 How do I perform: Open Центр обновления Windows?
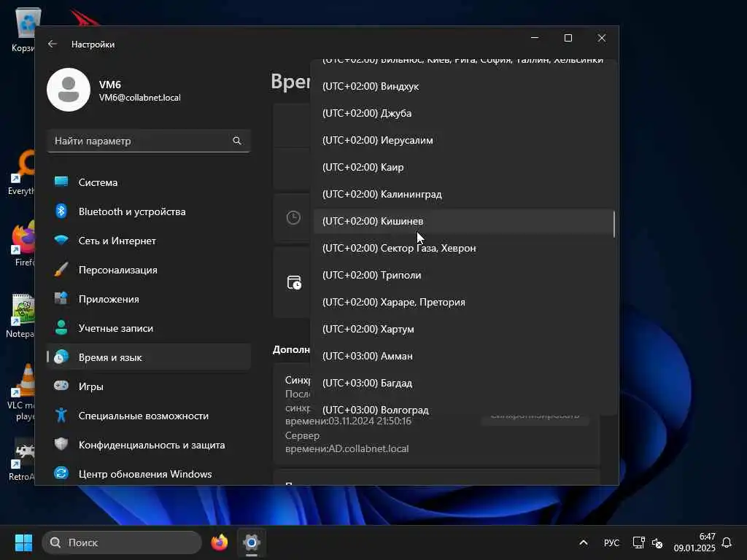[149, 474]
